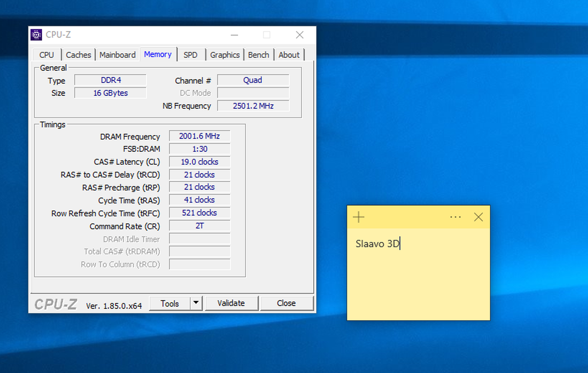Switch to the Graphics tab
Screen dimensions: 588x373
click(225, 55)
